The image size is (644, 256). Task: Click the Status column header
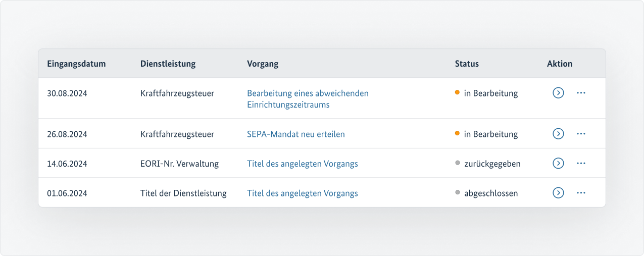pos(467,64)
